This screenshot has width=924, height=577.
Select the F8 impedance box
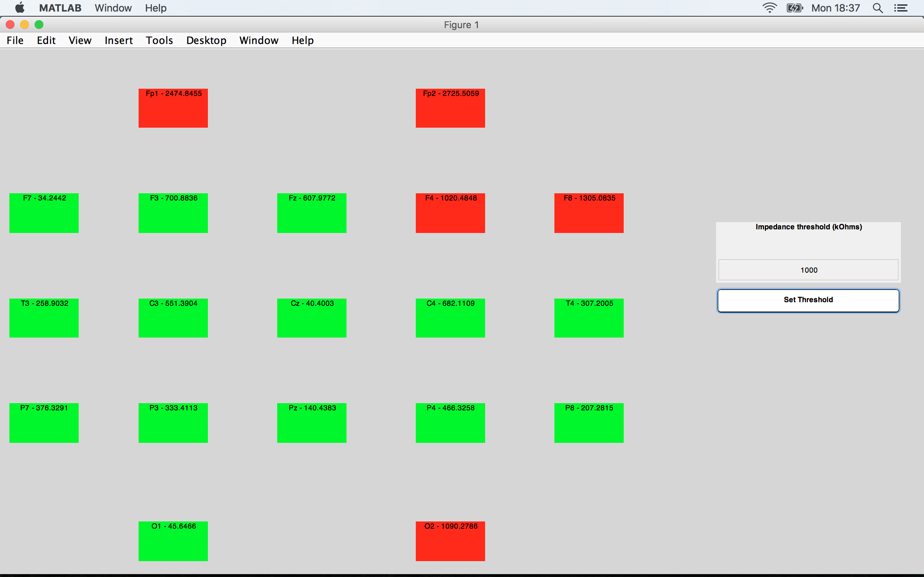pos(589,213)
